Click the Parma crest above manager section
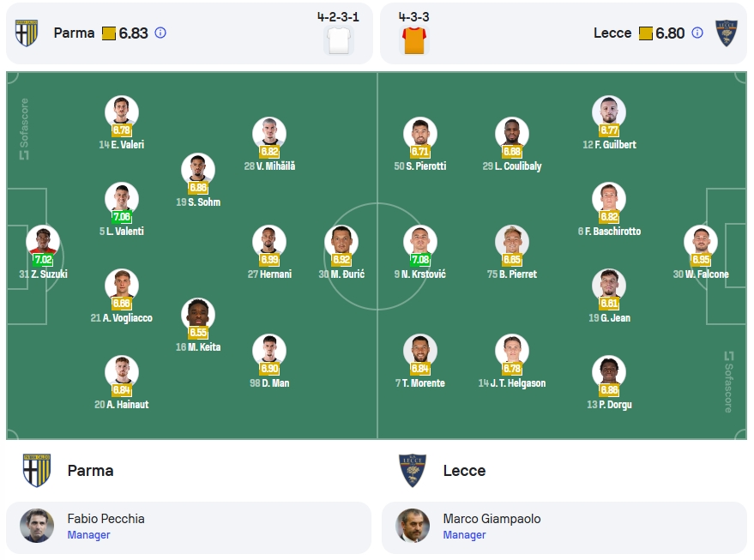This screenshot has width=754, height=560. [x=37, y=470]
